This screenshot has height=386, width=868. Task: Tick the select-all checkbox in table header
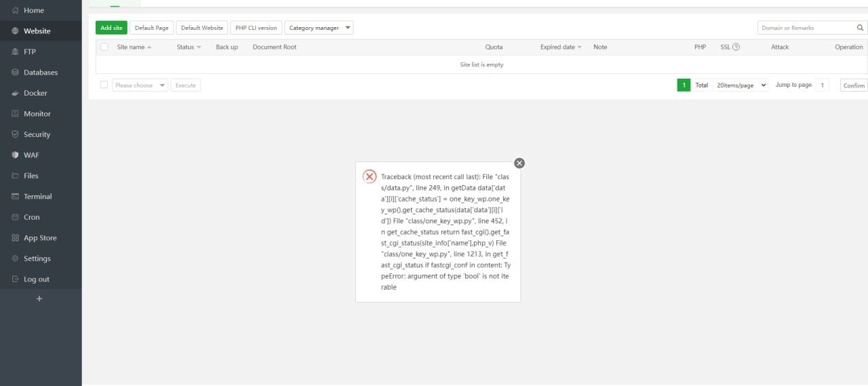[x=104, y=47]
